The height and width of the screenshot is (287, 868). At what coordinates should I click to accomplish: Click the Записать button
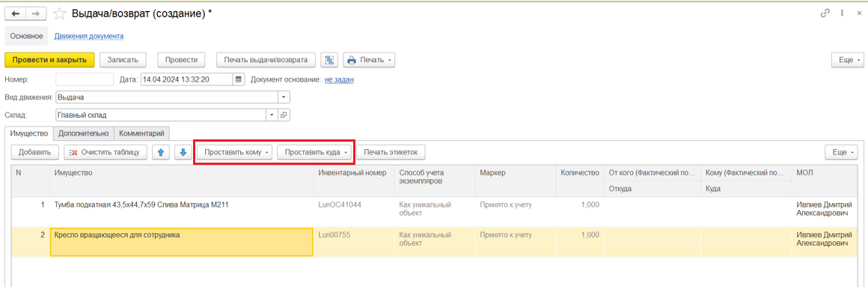pos(123,60)
